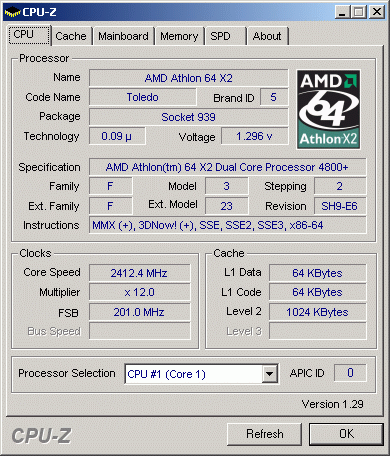Click the Version 1.29 text
Screen dimensions: 390x456
coord(332,404)
